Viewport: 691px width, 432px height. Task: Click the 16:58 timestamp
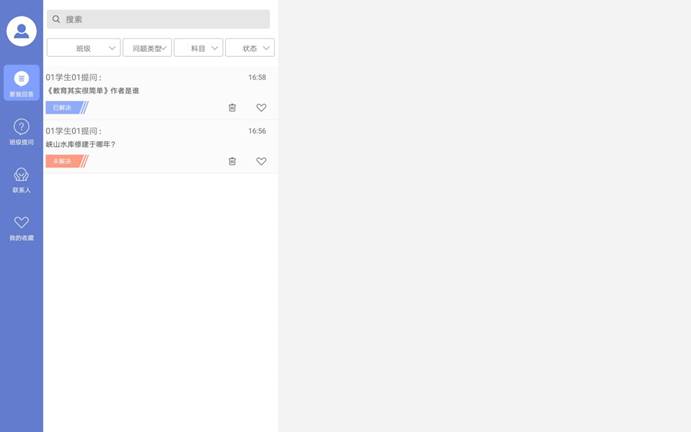click(257, 77)
